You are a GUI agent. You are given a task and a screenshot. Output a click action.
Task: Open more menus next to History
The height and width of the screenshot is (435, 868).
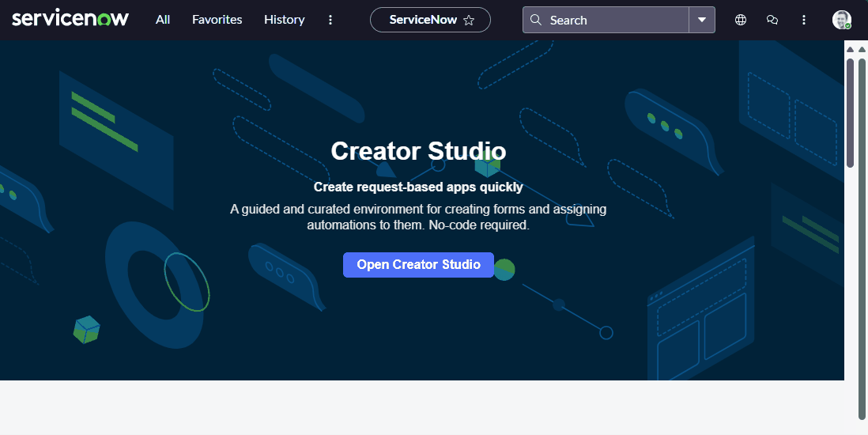pyautogui.click(x=330, y=20)
